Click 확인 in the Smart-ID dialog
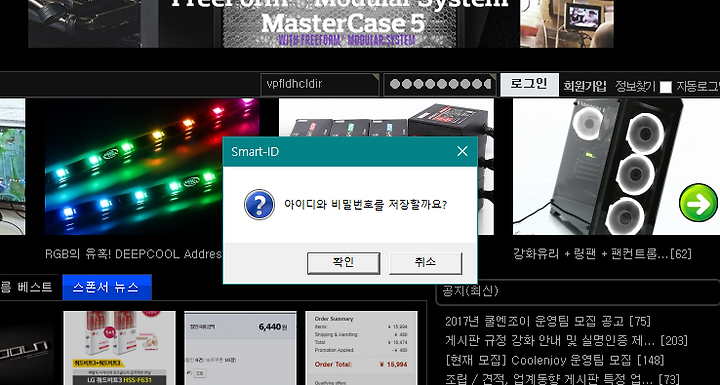This screenshot has height=385, width=720. tap(343, 263)
